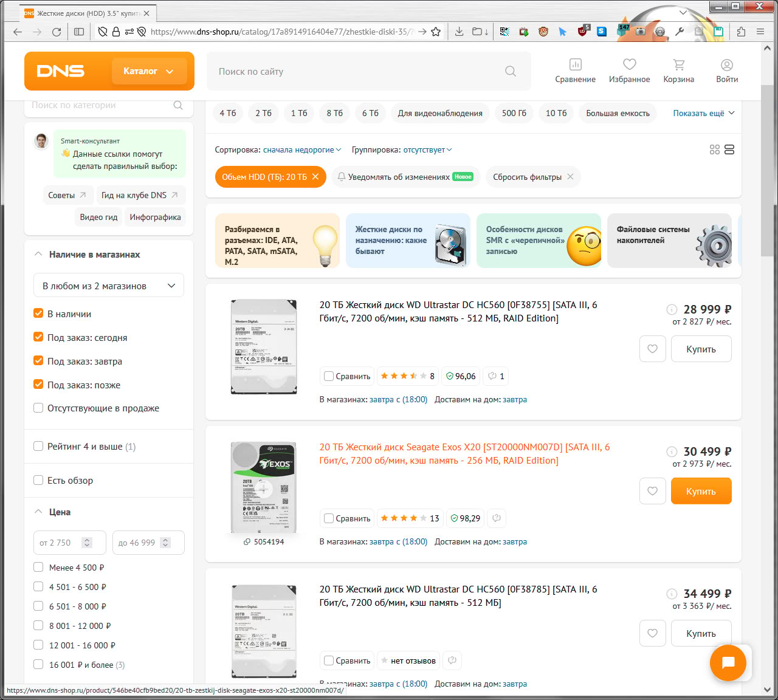Add WD Ultrastar 0F38755 to favorites
The image size is (778, 700).
[x=653, y=349]
